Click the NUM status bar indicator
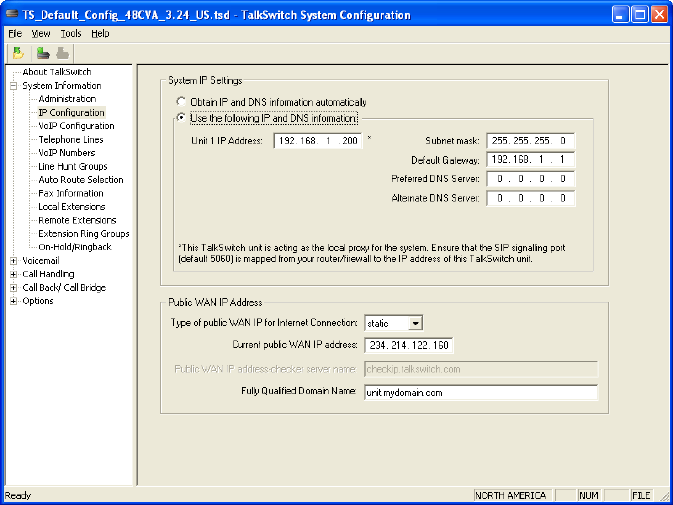Viewport: 673px width, 505px height. pyautogui.click(x=588, y=496)
